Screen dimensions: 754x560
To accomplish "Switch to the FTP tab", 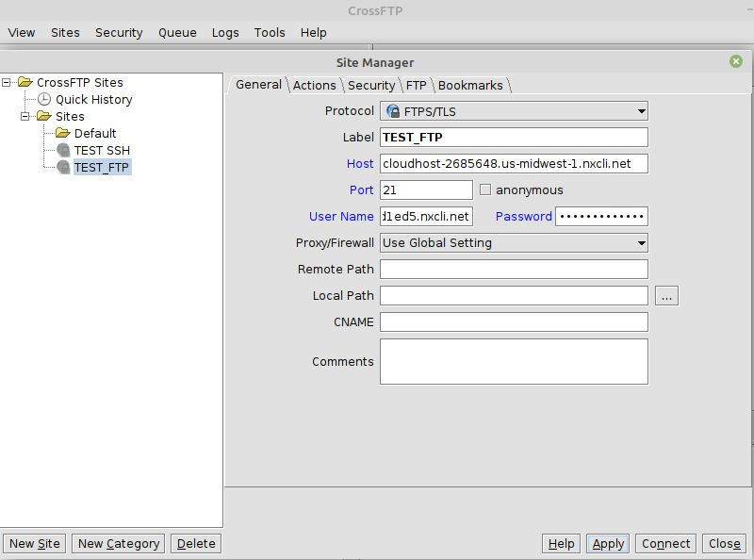I will 415,85.
